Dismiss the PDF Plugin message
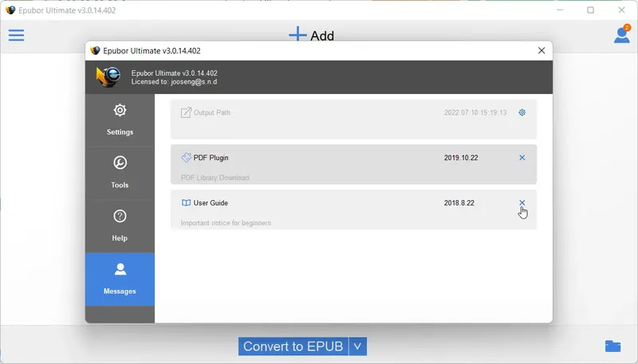The image size is (638, 364). 522,158
